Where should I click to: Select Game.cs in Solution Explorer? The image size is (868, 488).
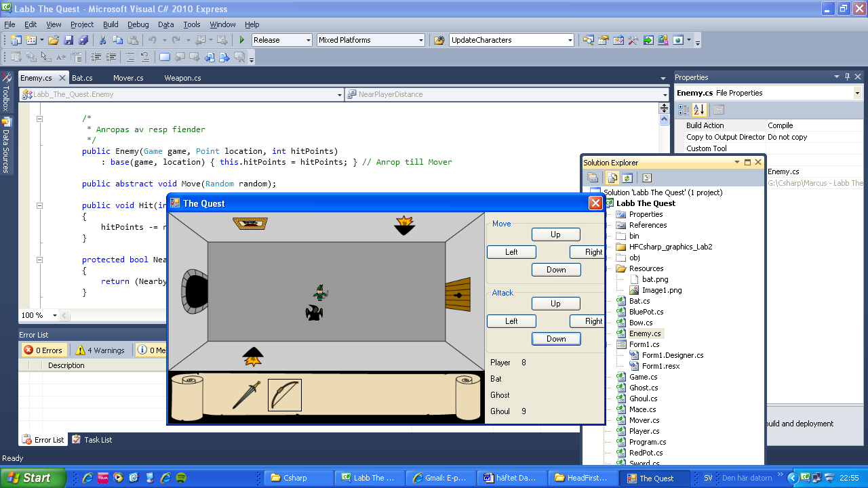[643, 377]
